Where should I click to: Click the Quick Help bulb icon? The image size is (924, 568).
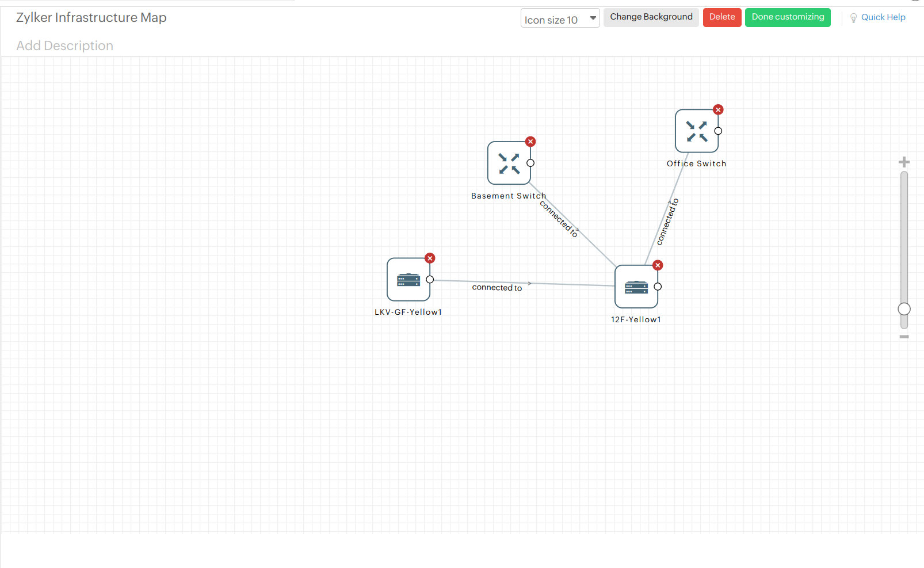[853, 17]
